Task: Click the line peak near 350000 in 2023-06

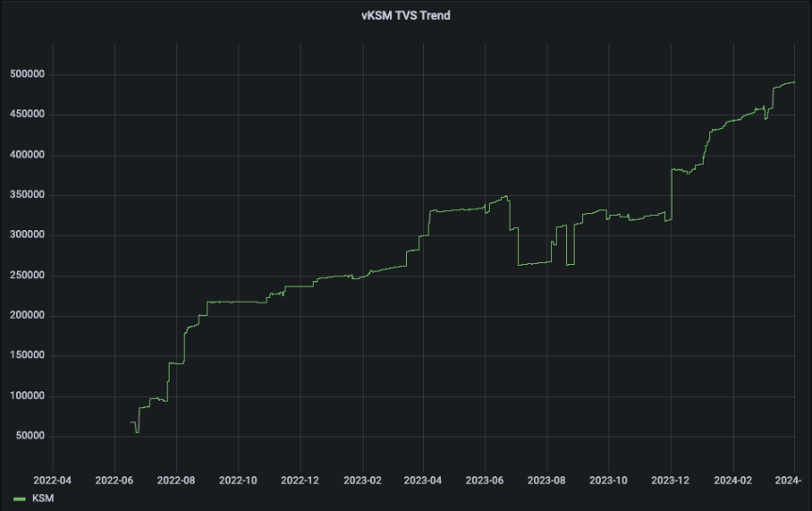Action: (506, 196)
